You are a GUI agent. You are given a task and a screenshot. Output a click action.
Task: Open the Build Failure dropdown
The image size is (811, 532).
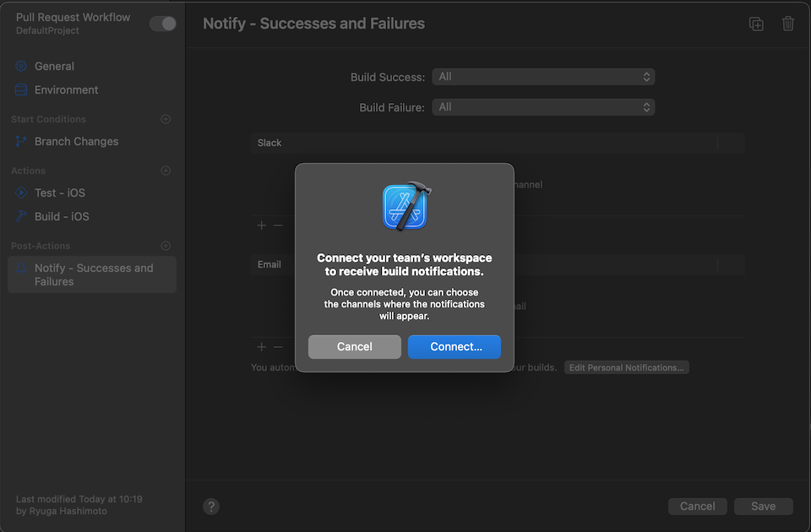click(543, 107)
